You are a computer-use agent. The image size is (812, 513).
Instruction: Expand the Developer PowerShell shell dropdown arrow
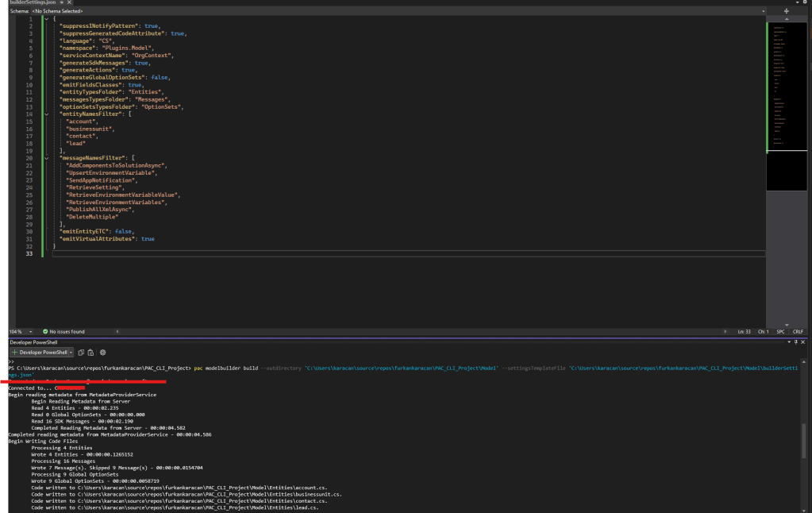point(71,352)
